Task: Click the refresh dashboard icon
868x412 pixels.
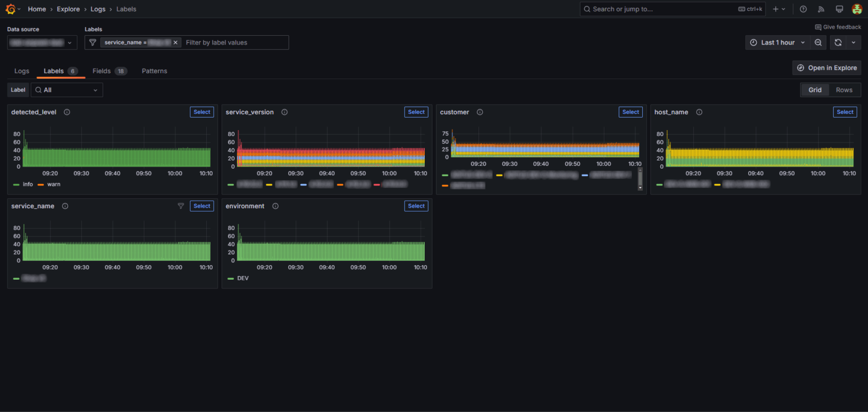Action: click(x=838, y=42)
